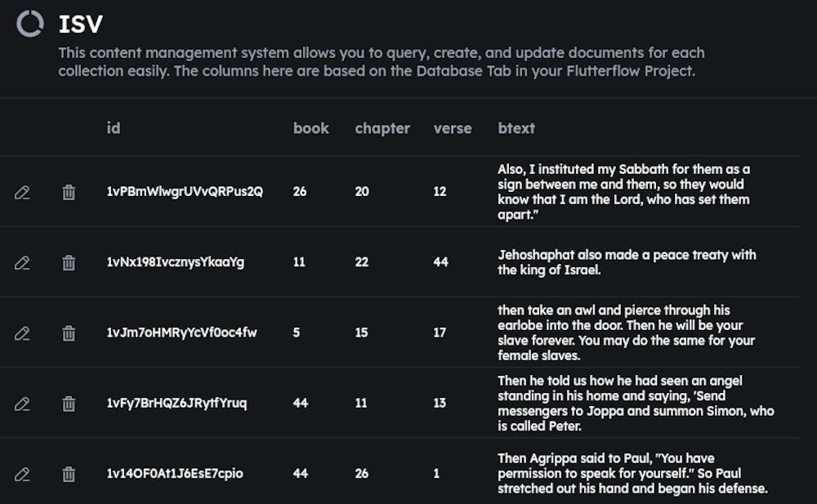
Task: Click the verse column header
Action: (453, 128)
